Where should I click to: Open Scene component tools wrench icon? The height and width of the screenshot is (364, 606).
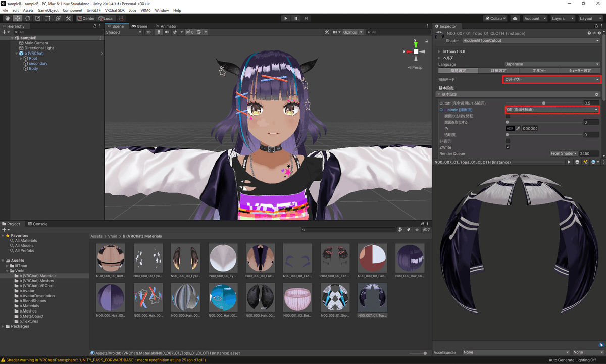click(326, 32)
